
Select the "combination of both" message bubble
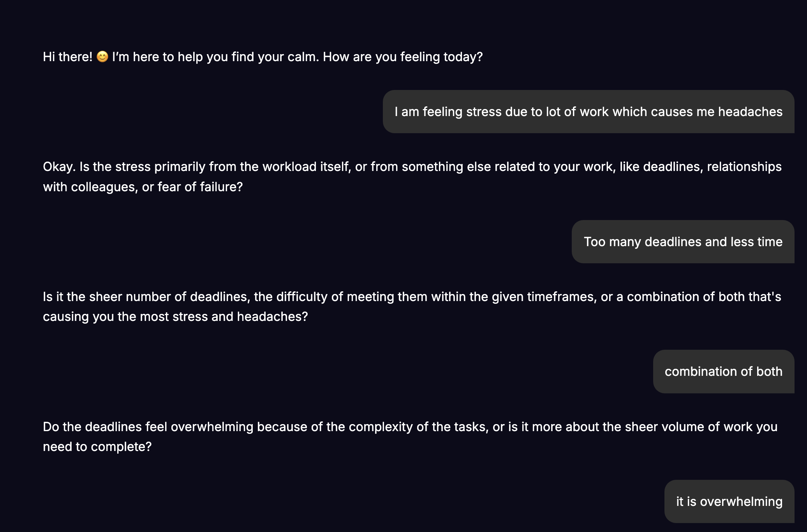(x=723, y=372)
